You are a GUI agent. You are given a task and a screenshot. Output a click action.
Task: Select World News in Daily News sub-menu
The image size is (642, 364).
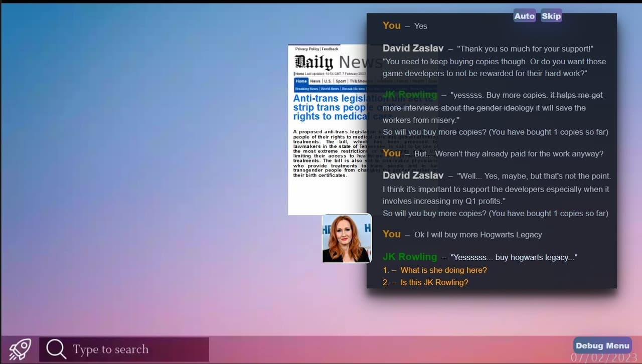(330, 89)
